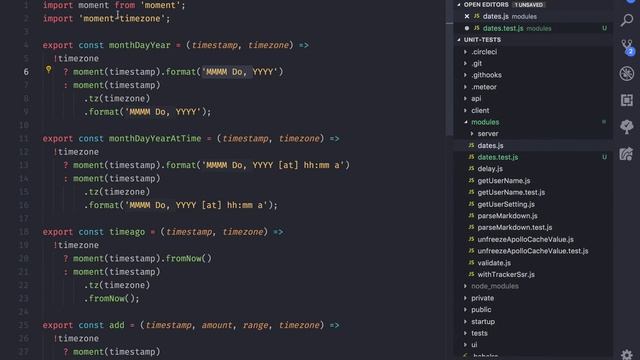Click JS icon of validate.js
Image resolution: width=640 pixels, height=360 pixels.
pos(471,263)
